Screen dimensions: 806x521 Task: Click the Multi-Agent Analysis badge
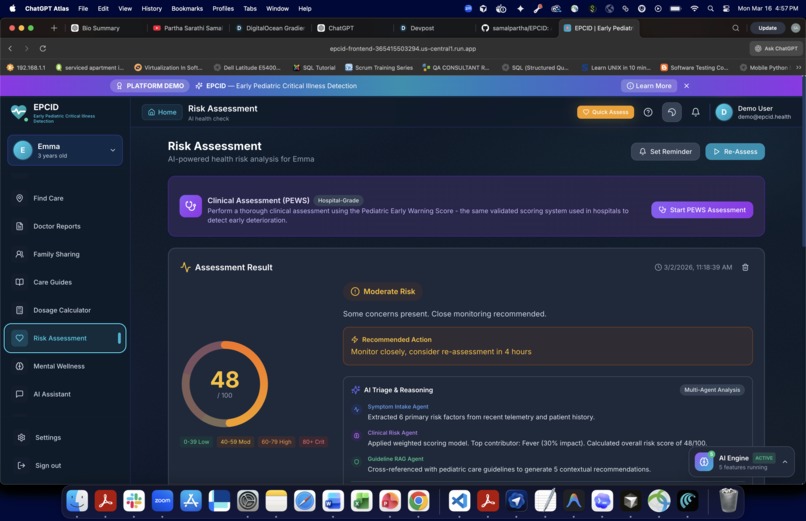712,390
